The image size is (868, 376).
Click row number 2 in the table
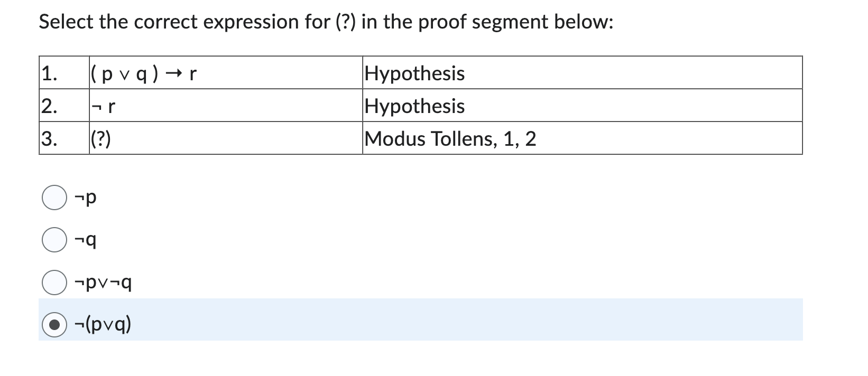click(49, 106)
